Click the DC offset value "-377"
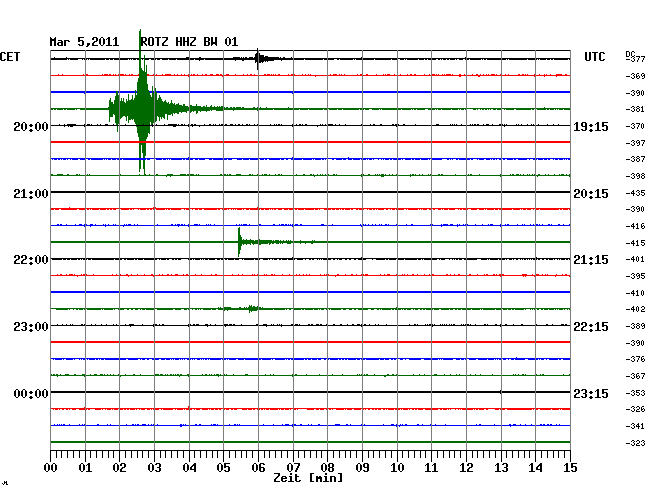 [x=635, y=59]
